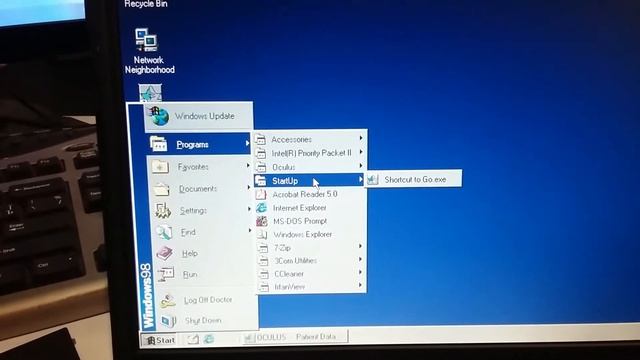The height and width of the screenshot is (360, 640).
Task: Click Internet Explorer quick launch icon
Action: 209,339
